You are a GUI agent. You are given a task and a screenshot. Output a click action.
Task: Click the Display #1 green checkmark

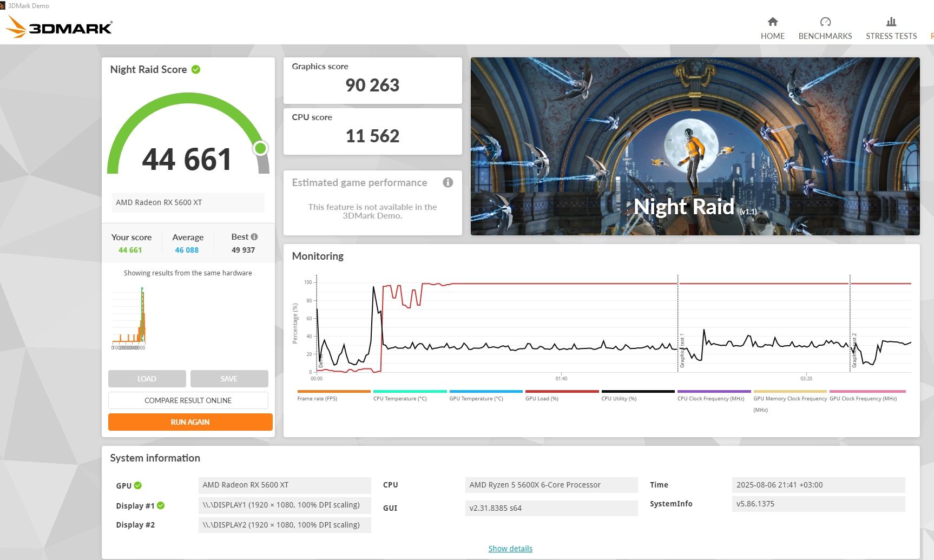point(161,505)
